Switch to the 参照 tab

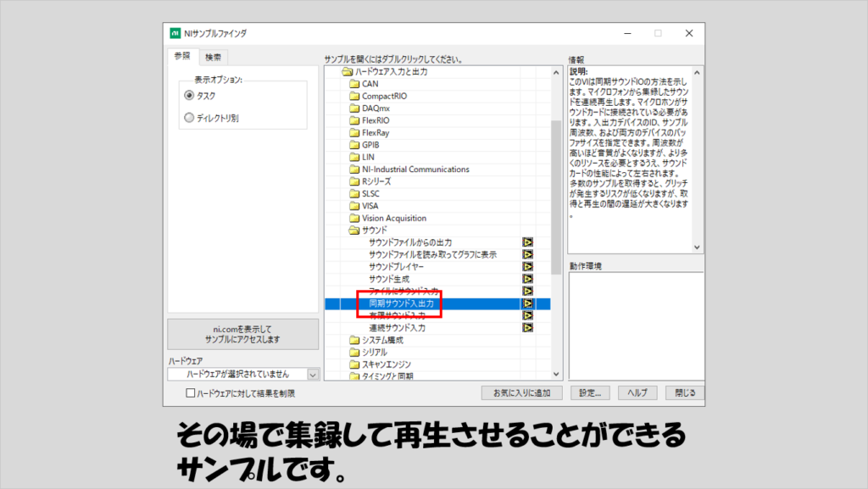182,57
